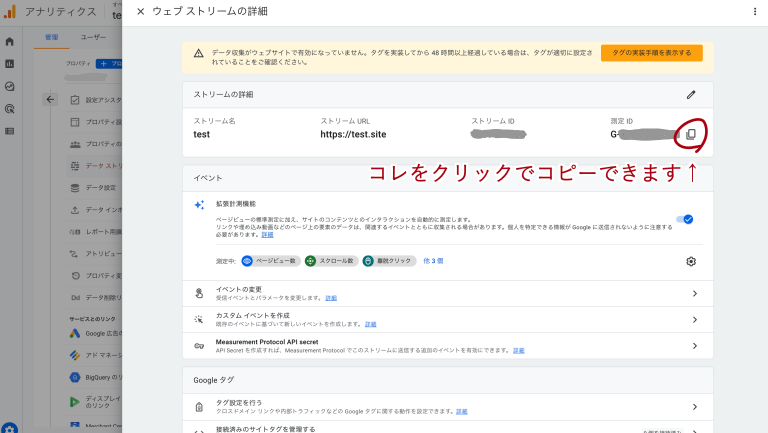The height and width of the screenshot is (433, 768).
Task: Open 詳細 link under タグ設定を行う
Action: point(462,411)
